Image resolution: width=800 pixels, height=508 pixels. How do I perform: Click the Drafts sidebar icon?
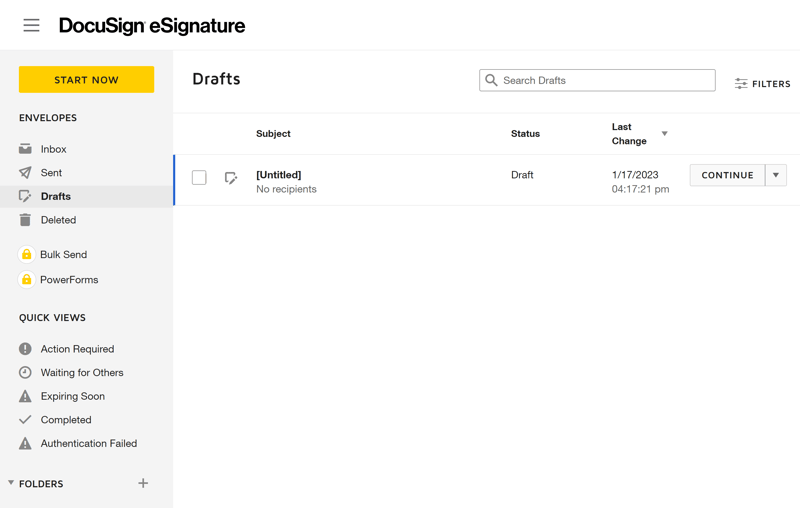point(25,196)
